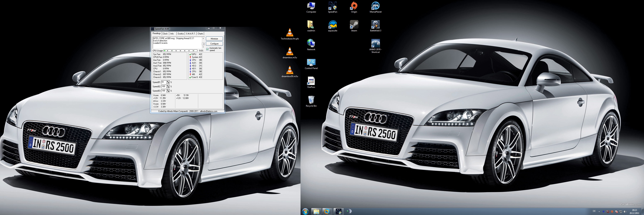The height and width of the screenshot is (215, 644).
Task: Open the Exotics tab
Action: click(x=181, y=34)
